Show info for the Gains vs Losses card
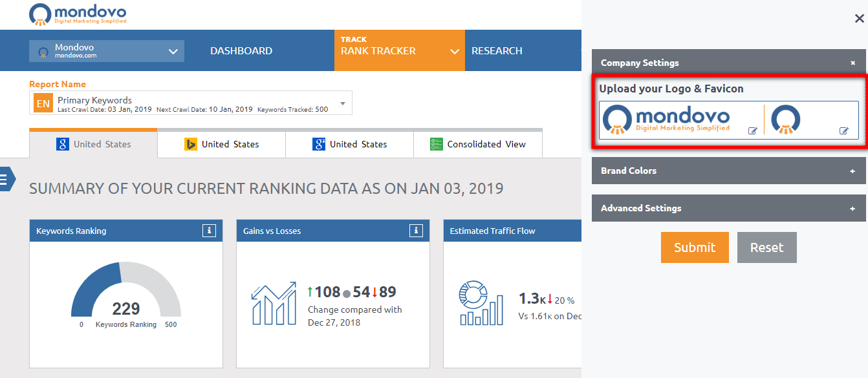Image resolution: width=868 pixels, height=378 pixels. click(416, 231)
